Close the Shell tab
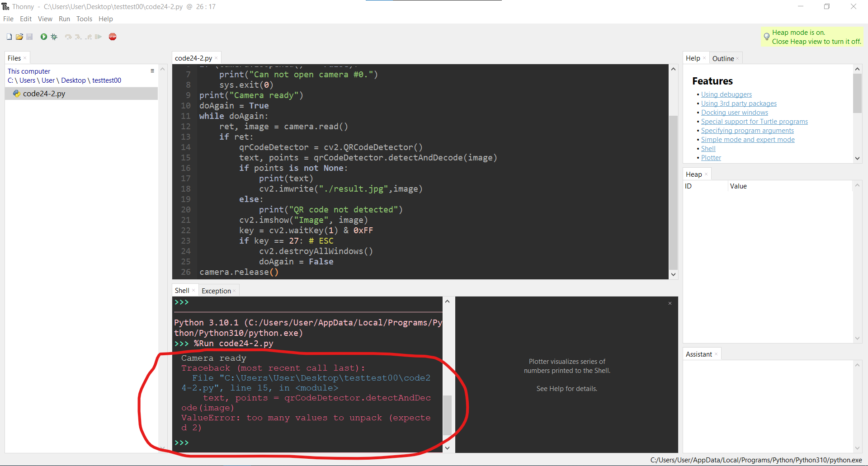The height and width of the screenshot is (466, 868). (193, 291)
